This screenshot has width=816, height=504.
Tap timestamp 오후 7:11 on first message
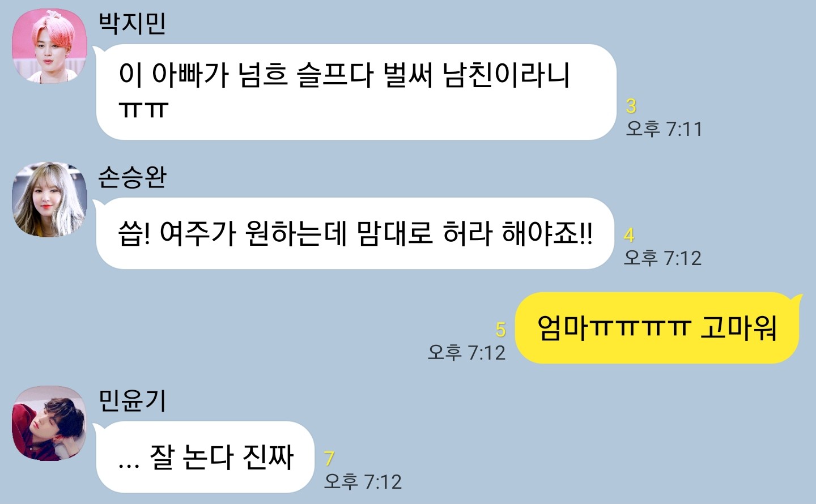[664, 129]
